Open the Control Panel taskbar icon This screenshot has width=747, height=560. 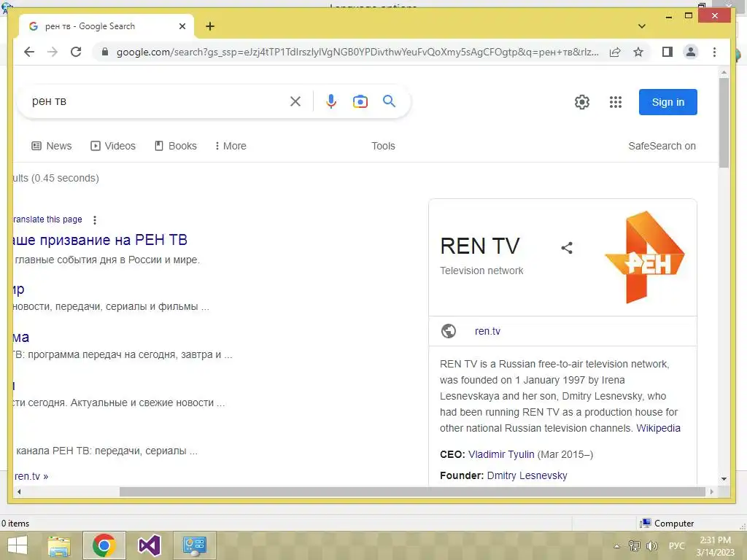194,545
